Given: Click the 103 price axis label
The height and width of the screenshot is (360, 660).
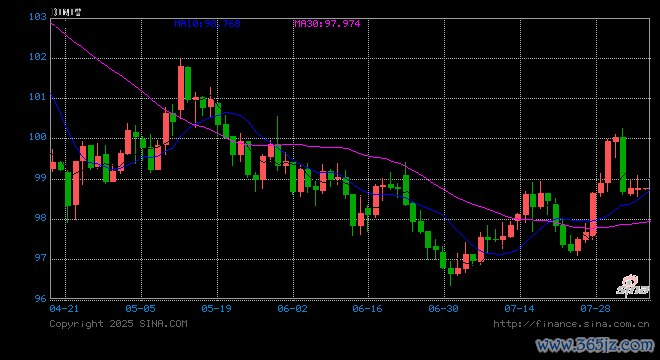Looking at the screenshot, I should pyautogui.click(x=37, y=17).
